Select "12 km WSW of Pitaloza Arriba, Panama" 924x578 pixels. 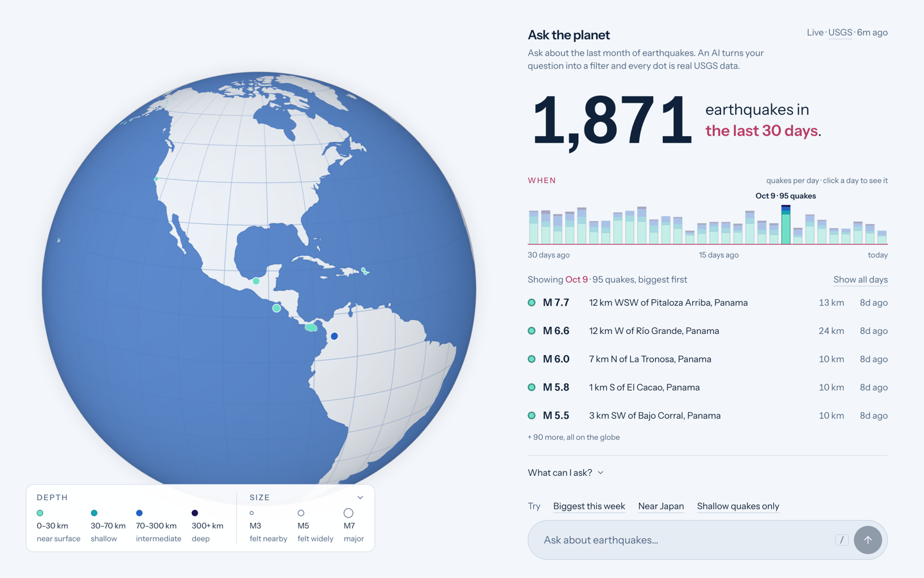[x=668, y=302]
